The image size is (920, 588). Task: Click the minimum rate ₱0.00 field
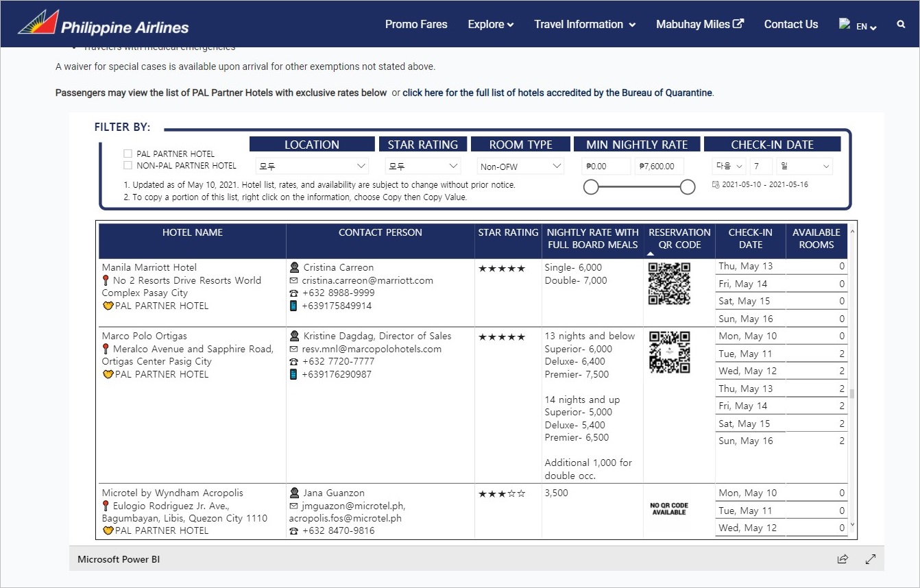pos(606,166)
